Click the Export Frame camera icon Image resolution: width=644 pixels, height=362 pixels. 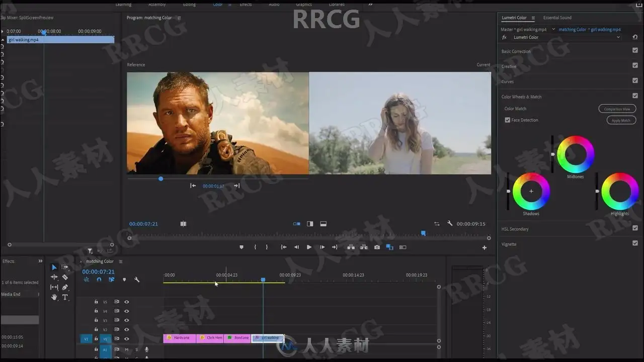[x=377, y=247]
